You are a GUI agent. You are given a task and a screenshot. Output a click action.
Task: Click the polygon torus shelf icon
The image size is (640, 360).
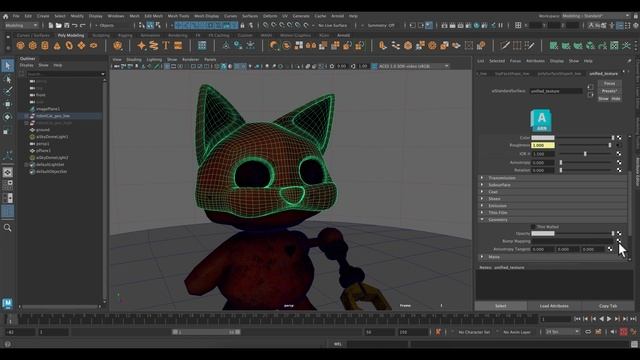point(69,45)
